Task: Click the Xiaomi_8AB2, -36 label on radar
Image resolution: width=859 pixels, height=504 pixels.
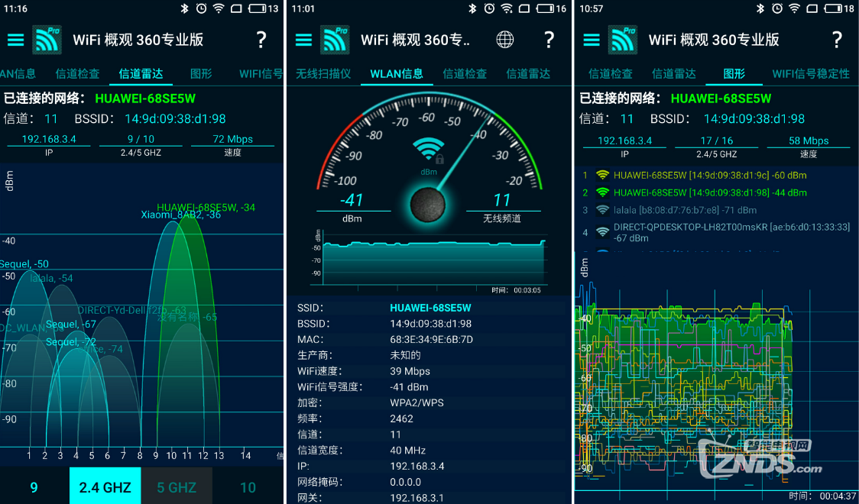Action: click(x=181, y=215)
